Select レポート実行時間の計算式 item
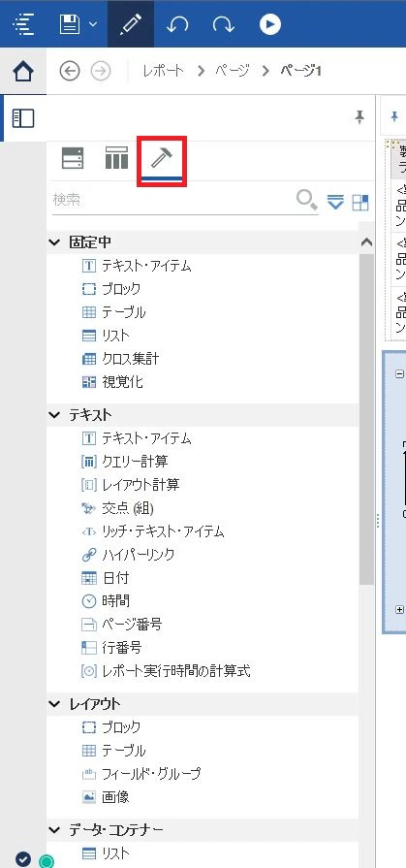 coord(166,671)
